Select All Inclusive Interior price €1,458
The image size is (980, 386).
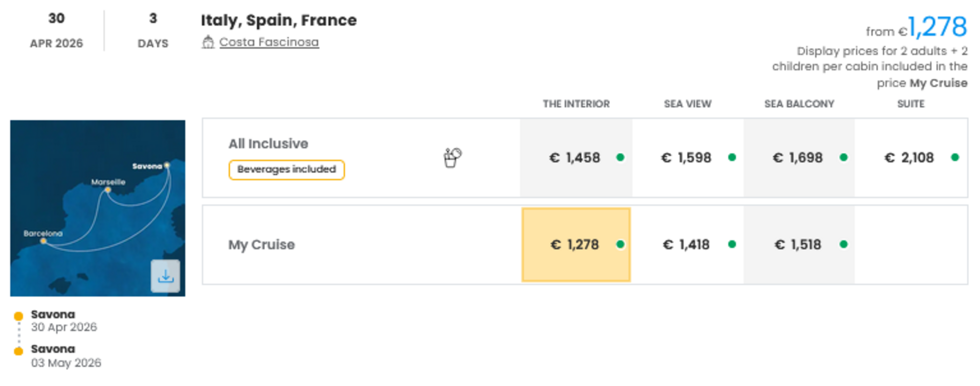[576, 158]
